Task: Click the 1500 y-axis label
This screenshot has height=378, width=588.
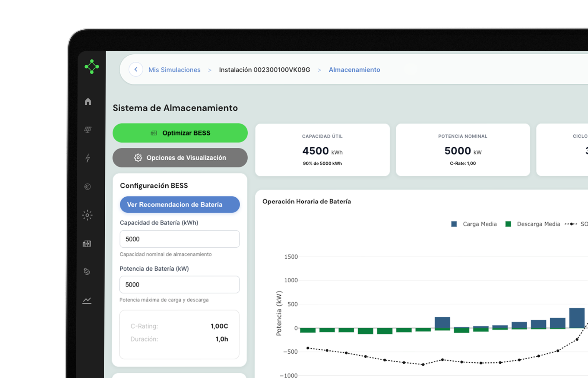Action: coord(291,257)
